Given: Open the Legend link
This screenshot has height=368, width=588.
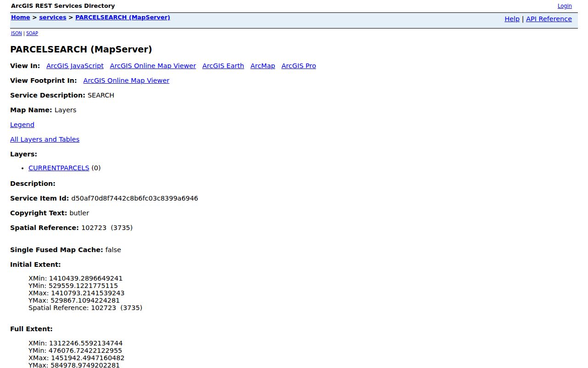Looking at the screenshot, I should (x=22, y=125).
